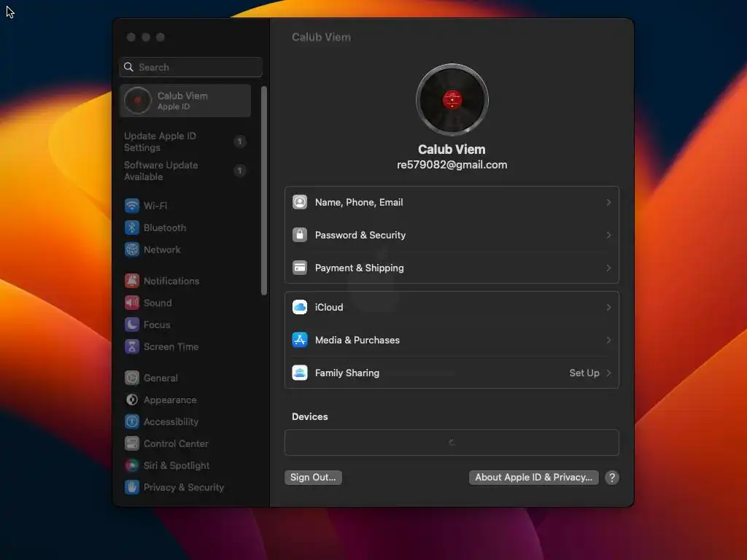The image size is (747, 560).
Task: Open Software Update Available item
Action: coord(185,171)
